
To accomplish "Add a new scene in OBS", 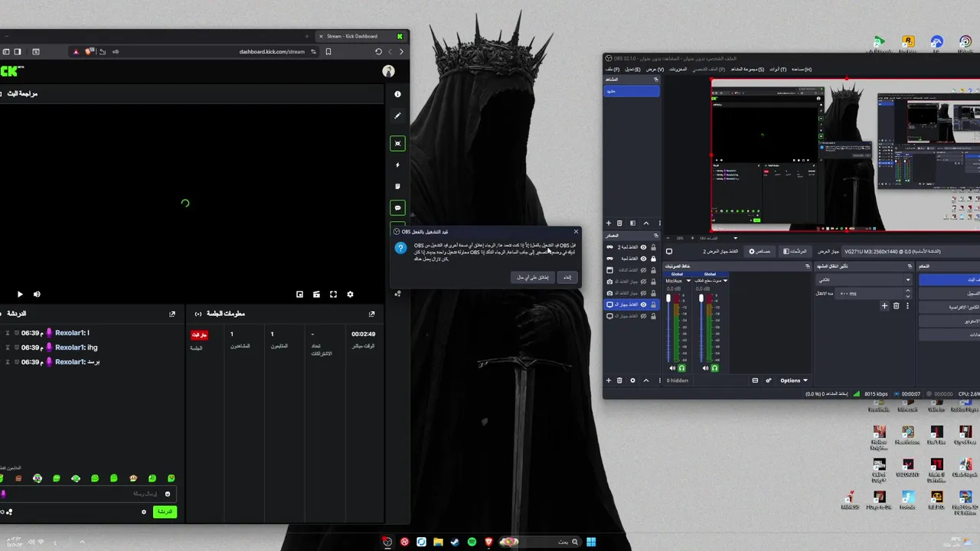I will (609, 223).
